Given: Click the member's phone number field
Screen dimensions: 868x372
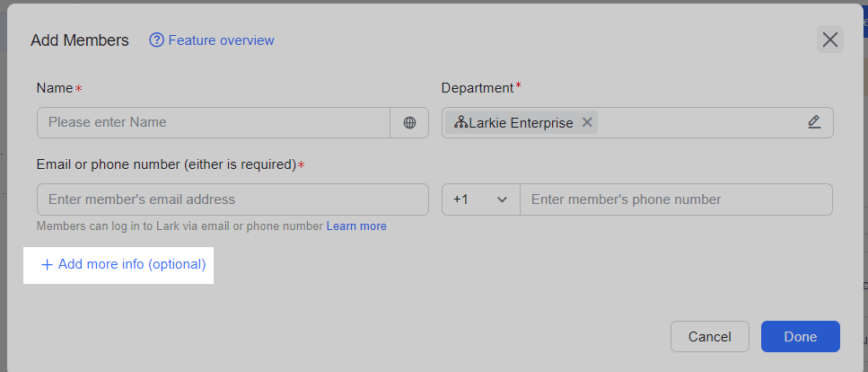Looking at the screenshot, I should pos(676,199).
